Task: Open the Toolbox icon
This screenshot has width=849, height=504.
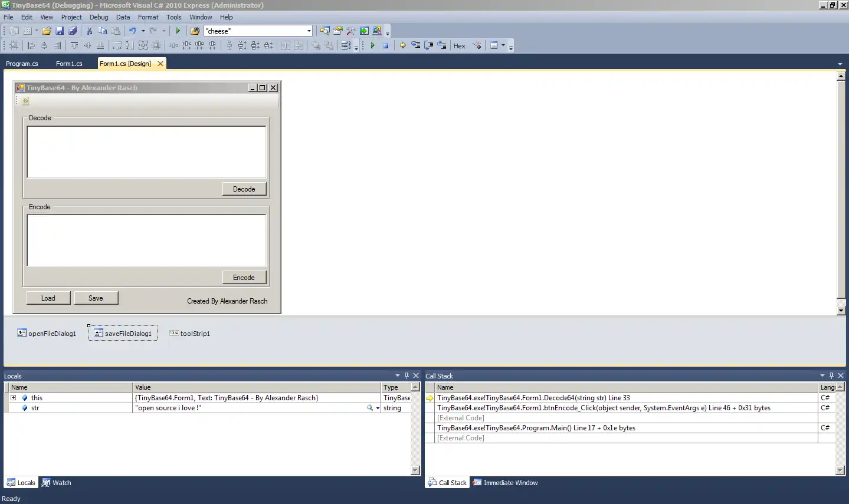Action: [x=351, y=31]
